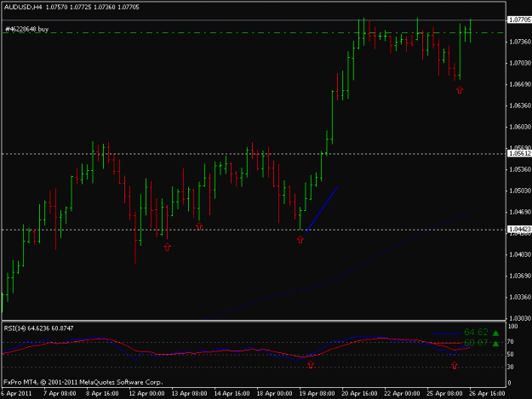Select the red arrow under the 25 Apr candle low
The image size is (532, 399).
click(460, 90)
